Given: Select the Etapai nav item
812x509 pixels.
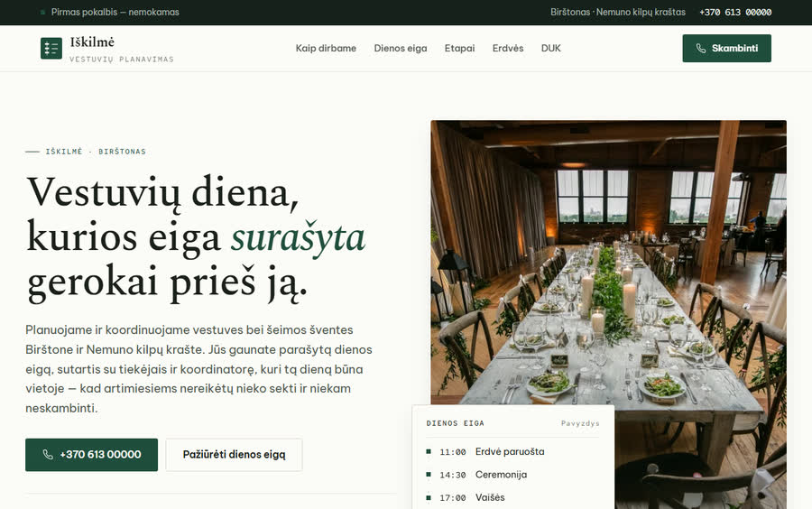Looking at the screenshot, I should (x=459, y=48).
